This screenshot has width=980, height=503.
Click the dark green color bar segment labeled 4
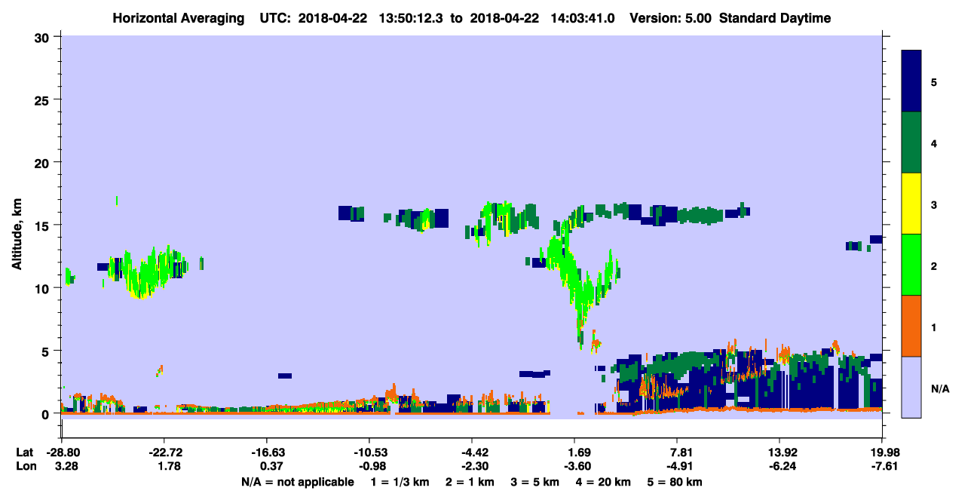click(911, 143)
